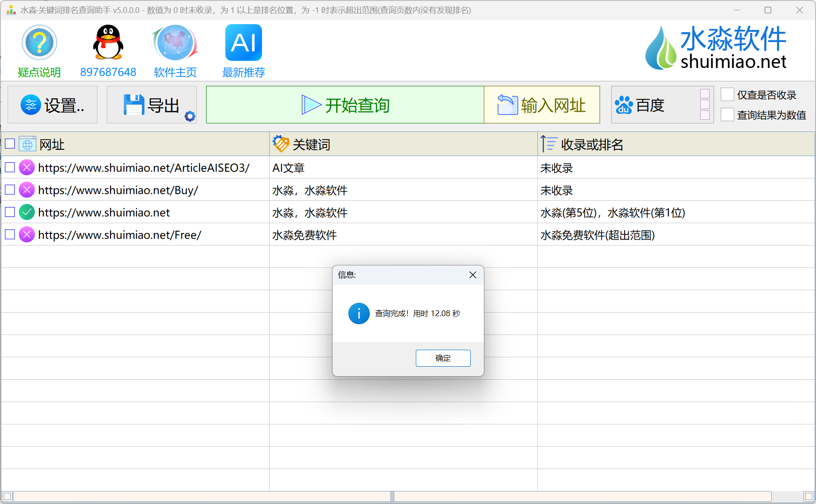The width and height of the screenshot is (816, 504).
Task: Click the red X status icon for ArticleAISEO3 row
Action: coord(27,168)
